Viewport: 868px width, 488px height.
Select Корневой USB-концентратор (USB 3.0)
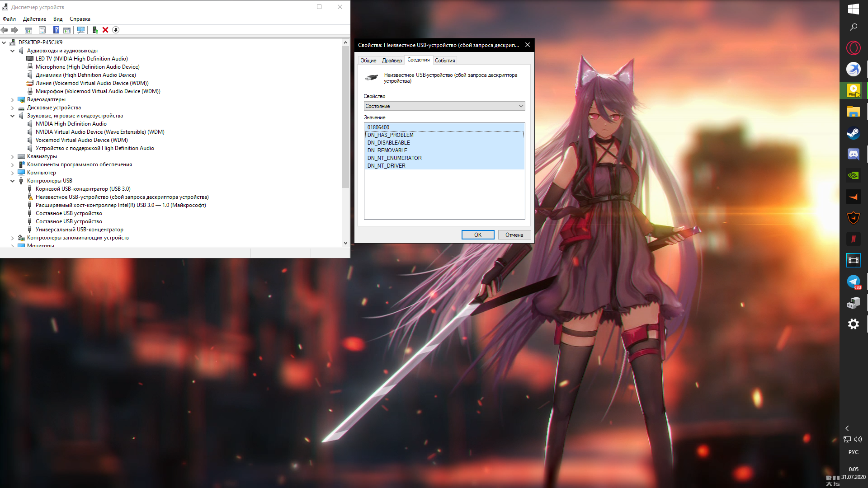click(x=83, y=189)
